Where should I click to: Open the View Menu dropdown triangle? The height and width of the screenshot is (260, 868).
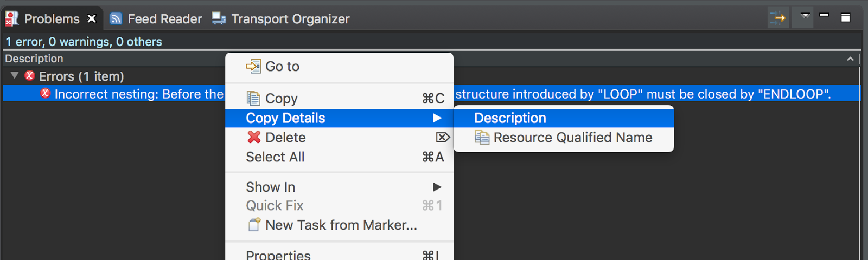(805, 16)
